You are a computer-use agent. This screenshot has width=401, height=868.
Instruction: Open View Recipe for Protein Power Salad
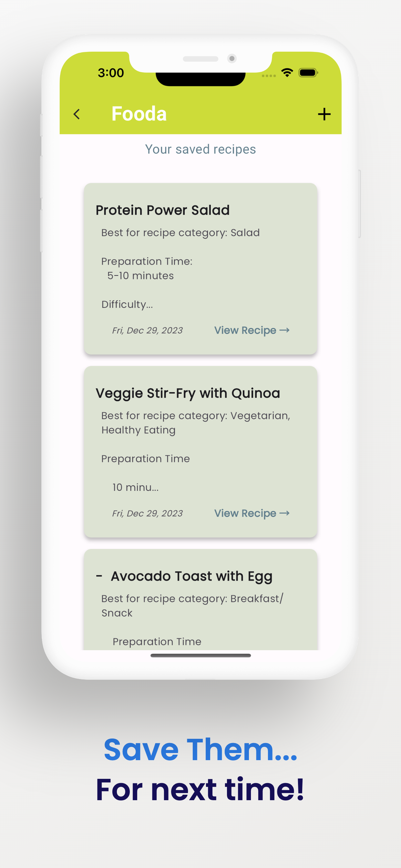click(x=252, y=330)
